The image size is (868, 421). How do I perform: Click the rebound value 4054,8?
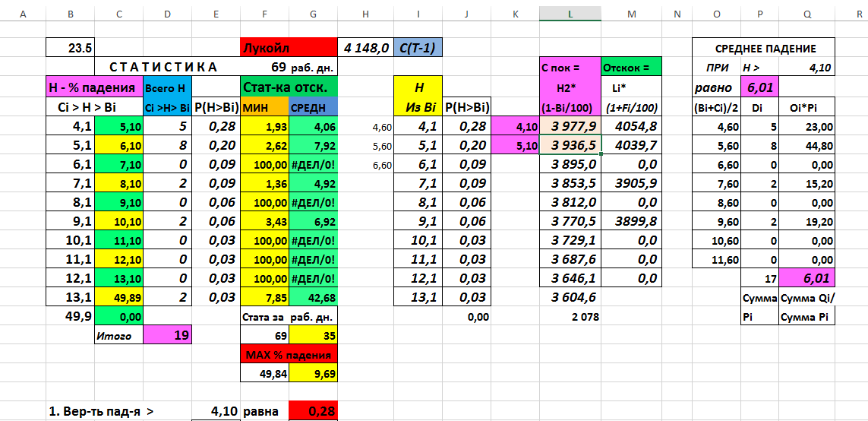click(x=632, y=125)
